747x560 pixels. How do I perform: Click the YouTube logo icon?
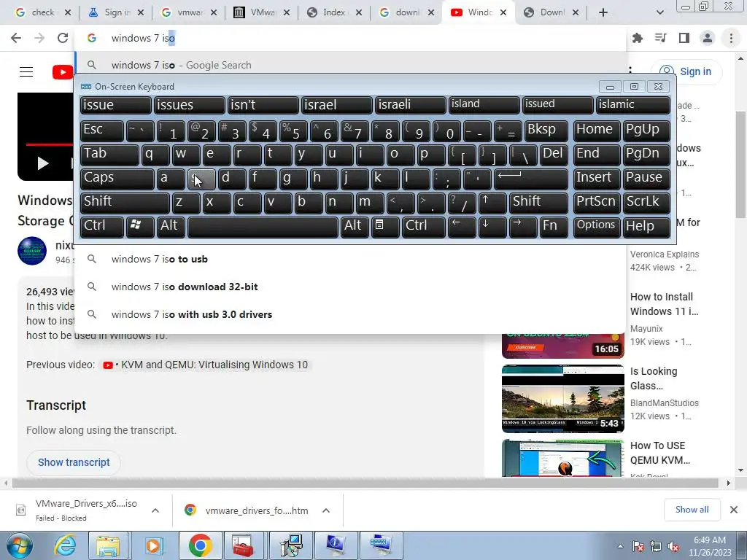[63, 72]
